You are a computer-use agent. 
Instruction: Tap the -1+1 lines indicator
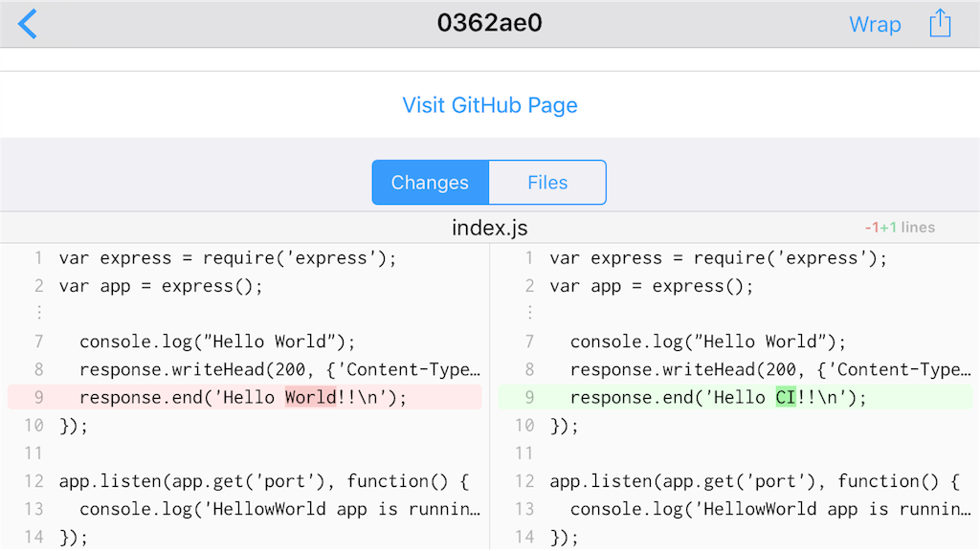(900, 228)
